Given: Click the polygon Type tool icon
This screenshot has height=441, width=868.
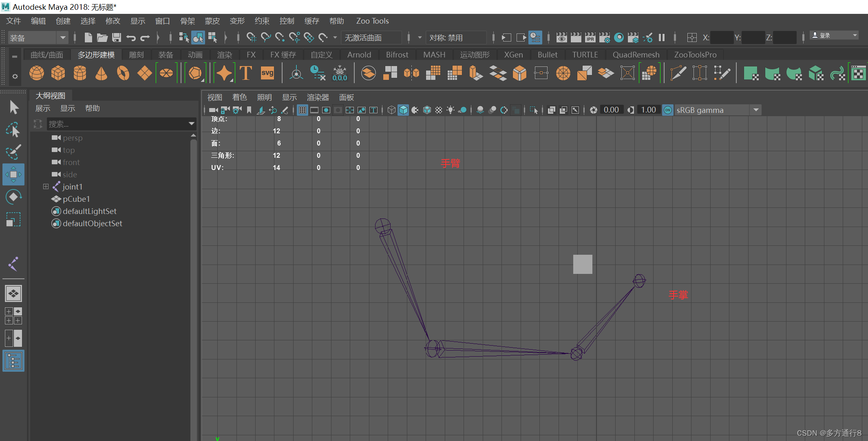Looking at the screenshot, I should click(x=246, y=73).
